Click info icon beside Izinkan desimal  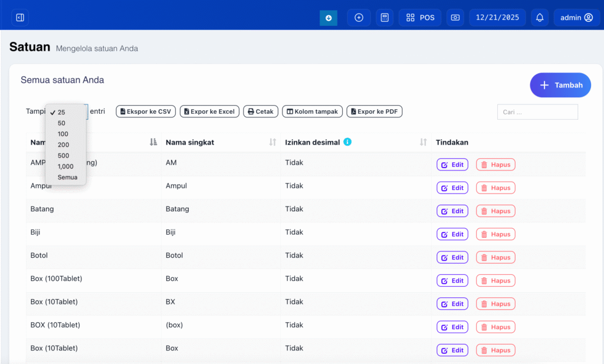click(347, 142)
